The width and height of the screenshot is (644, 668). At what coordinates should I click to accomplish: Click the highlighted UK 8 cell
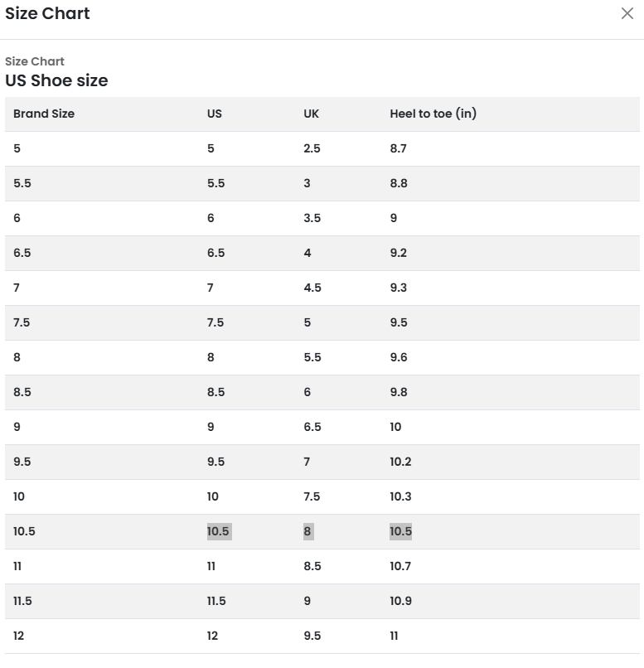coord(308,531)
